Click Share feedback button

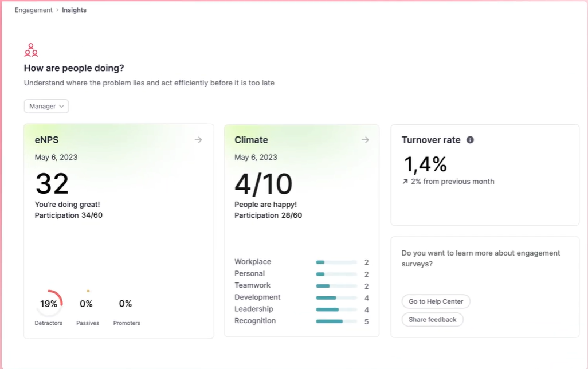click(x=433, y=320)
